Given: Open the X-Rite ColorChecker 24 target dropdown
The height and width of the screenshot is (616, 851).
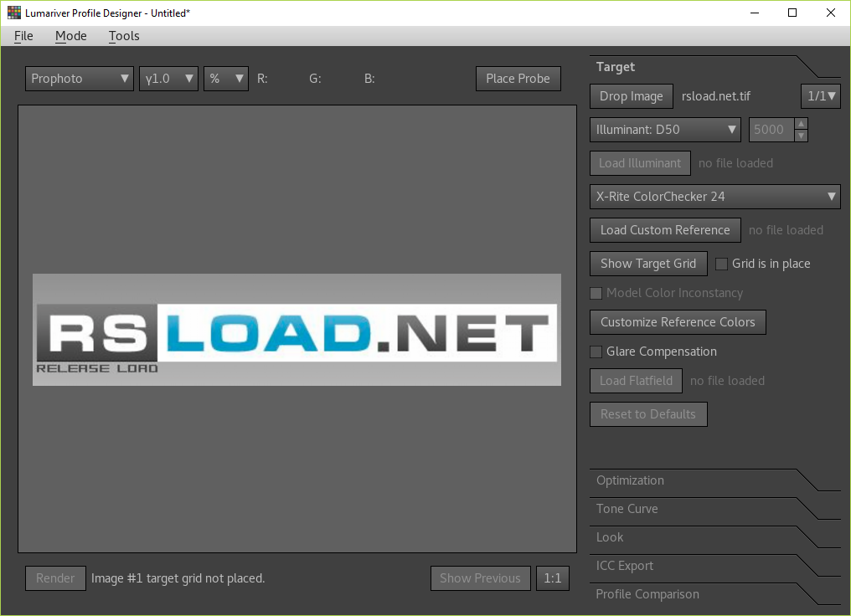Looking at the screenshot, I should click(714, 197).
